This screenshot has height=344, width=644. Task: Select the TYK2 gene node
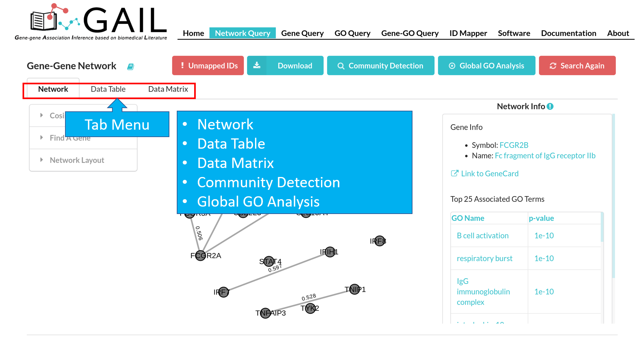[x=310, y=308]
